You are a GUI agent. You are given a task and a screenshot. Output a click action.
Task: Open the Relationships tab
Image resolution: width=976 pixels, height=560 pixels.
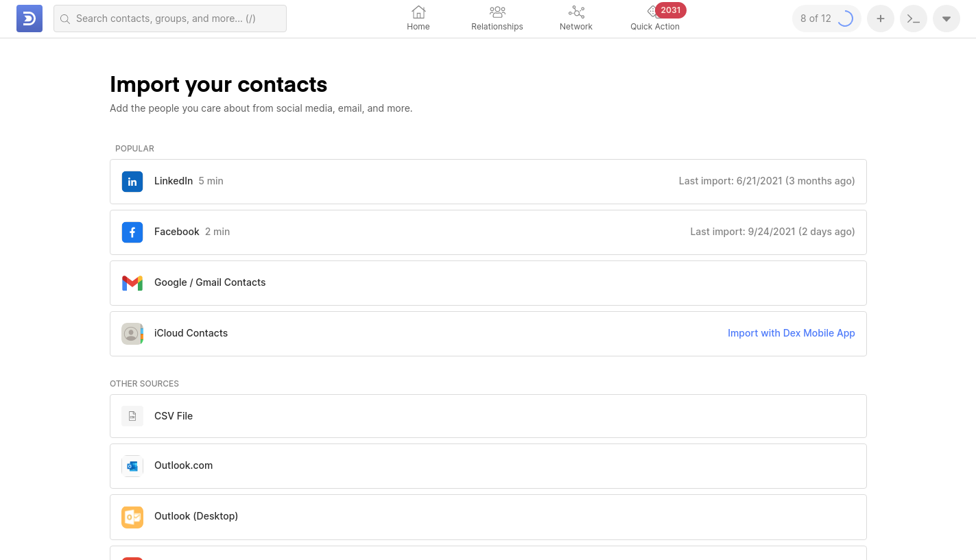(497, 19)
